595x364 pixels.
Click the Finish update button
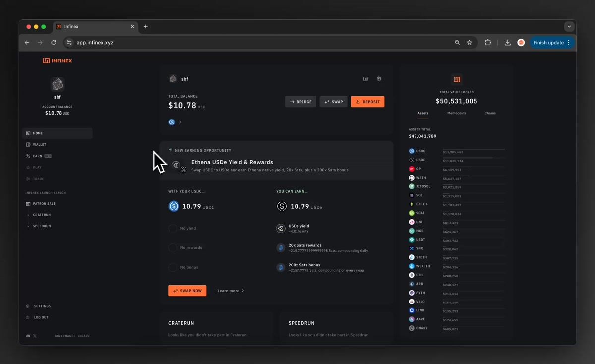pos(552,43)
